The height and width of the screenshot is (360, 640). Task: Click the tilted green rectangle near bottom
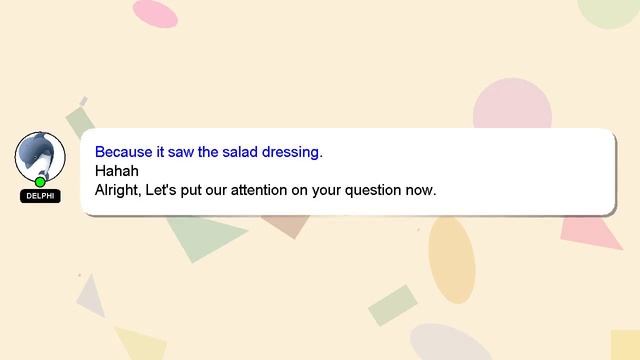tap(393, 305)
